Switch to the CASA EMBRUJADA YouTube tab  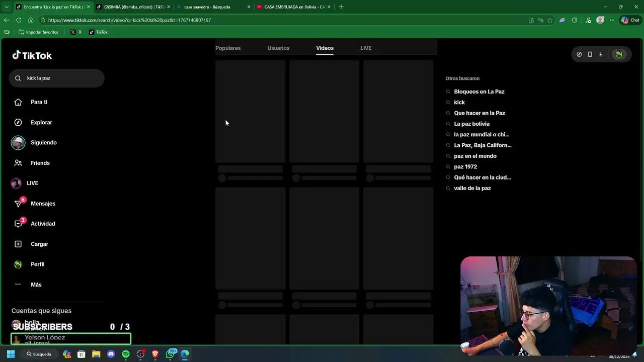[x=293, y=7]
